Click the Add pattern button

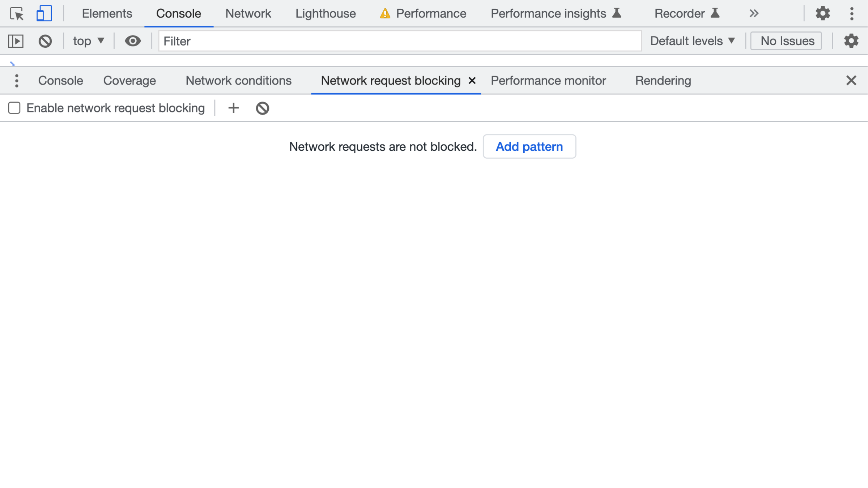point(529,146)
